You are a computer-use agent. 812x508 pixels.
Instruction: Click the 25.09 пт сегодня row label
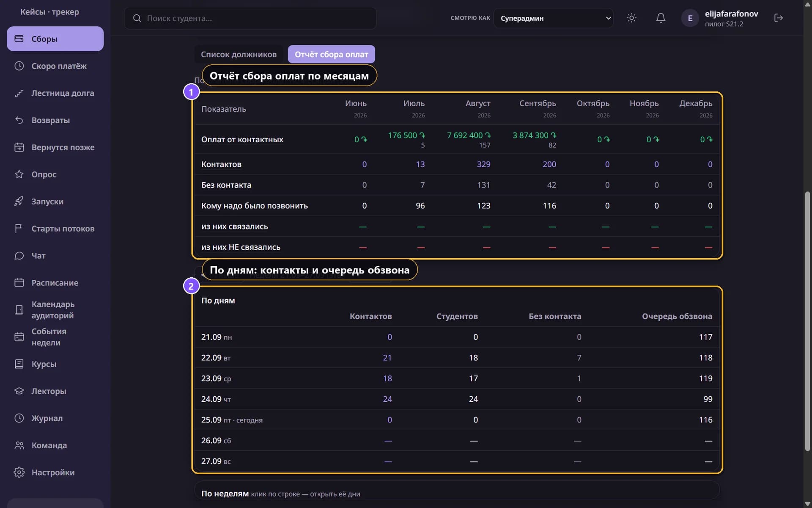coord(232,420)
